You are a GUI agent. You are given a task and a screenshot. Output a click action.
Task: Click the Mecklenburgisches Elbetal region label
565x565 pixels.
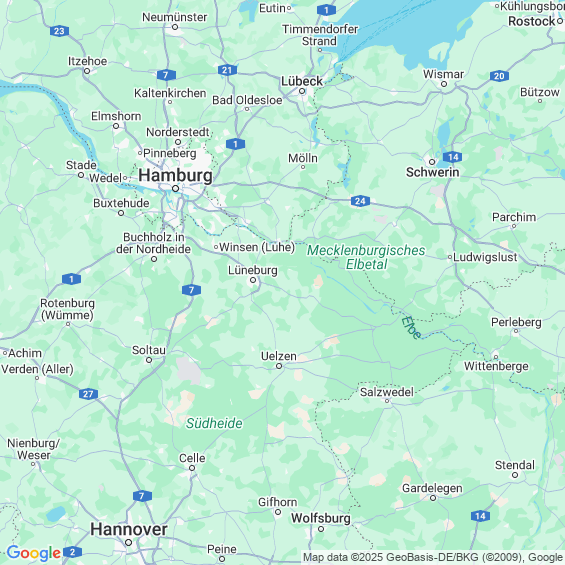pos(366,257)
